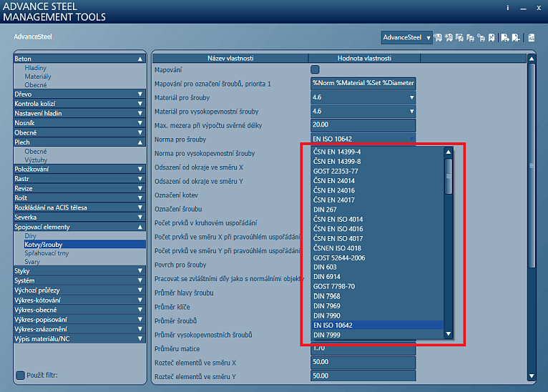Select the Kotvy/šrouby item
This screenshot has width=548, height=392.
tap(85, 244)
